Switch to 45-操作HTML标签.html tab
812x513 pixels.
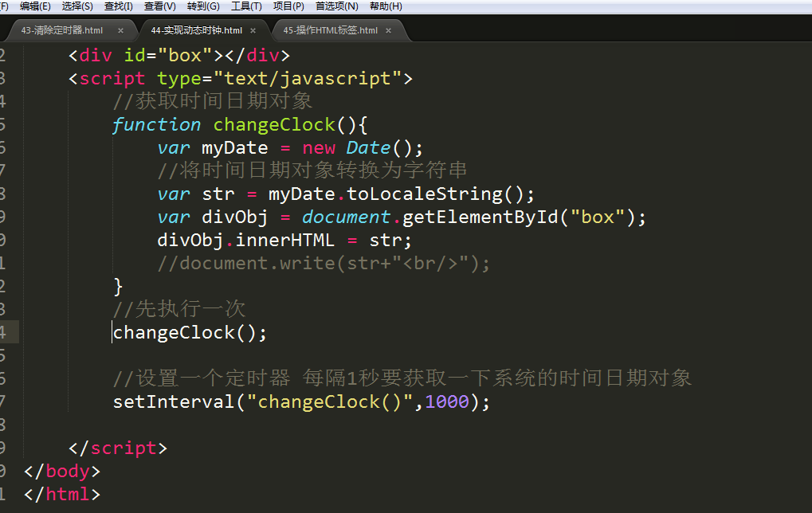point(331,30)
